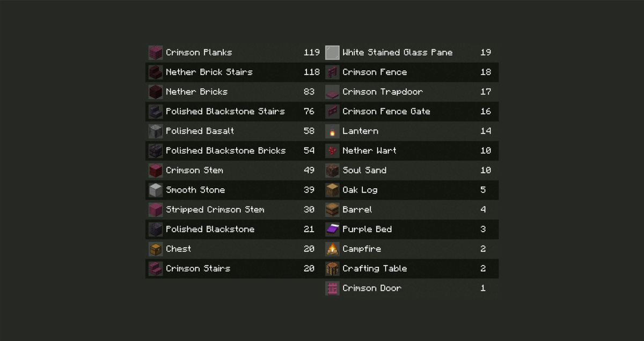Click the Crimson Fence Gate label
644x341 pixels.
pos(386,112)
